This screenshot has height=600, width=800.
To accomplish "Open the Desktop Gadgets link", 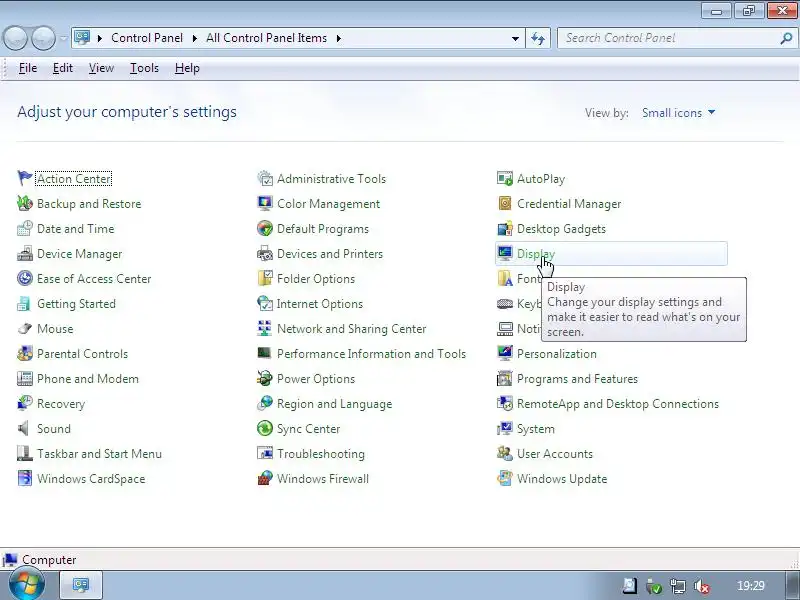I will click(561, 229).
